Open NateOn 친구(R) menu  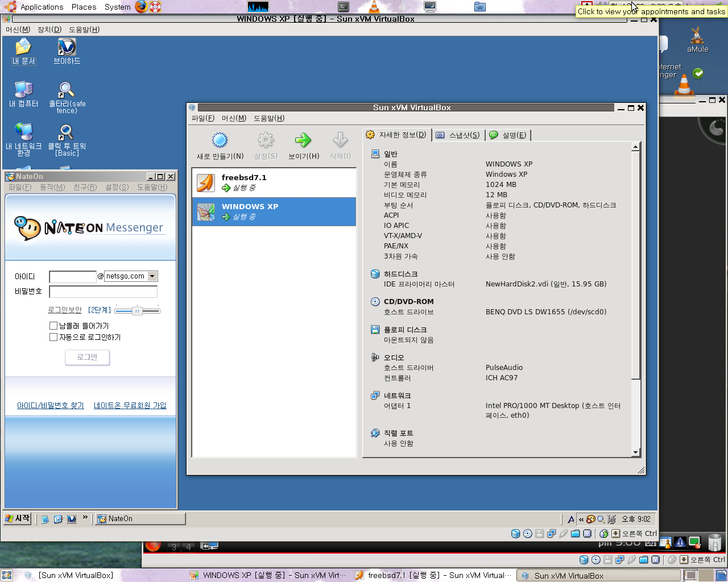click(85, 187)
